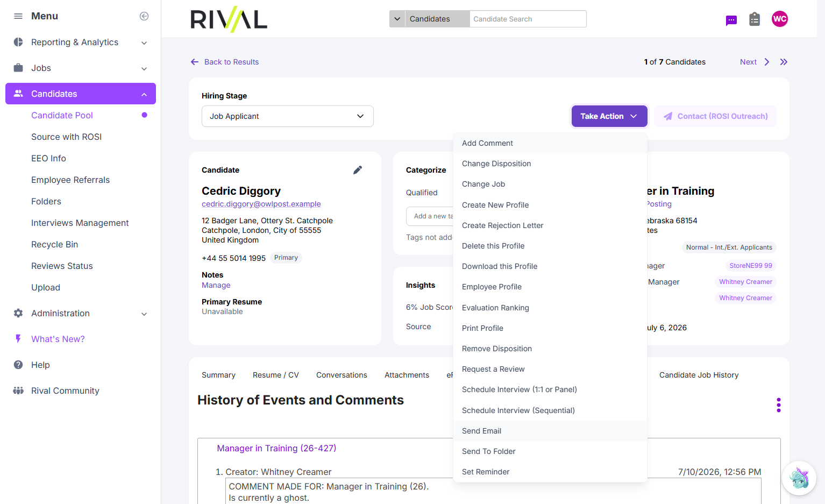This screenshot has height=504, width=825.
Task: Open the three-dot history options menu
Action: pyautogui.click(x=779, y=405)
